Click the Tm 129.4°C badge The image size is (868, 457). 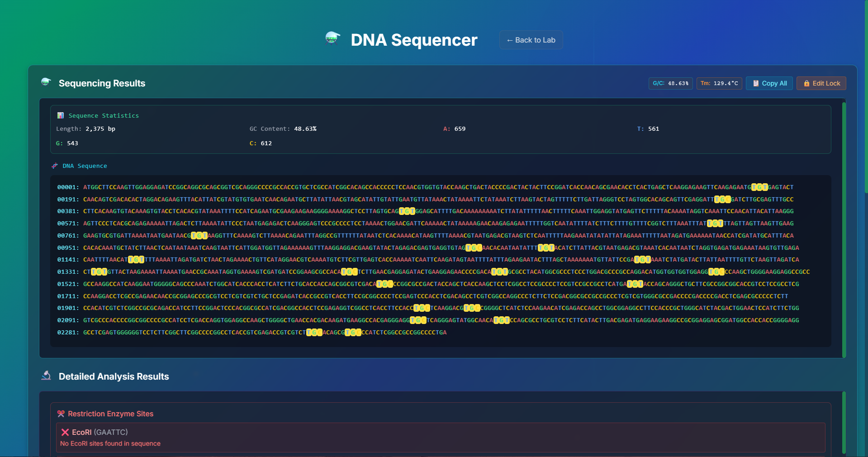point(719,83)
